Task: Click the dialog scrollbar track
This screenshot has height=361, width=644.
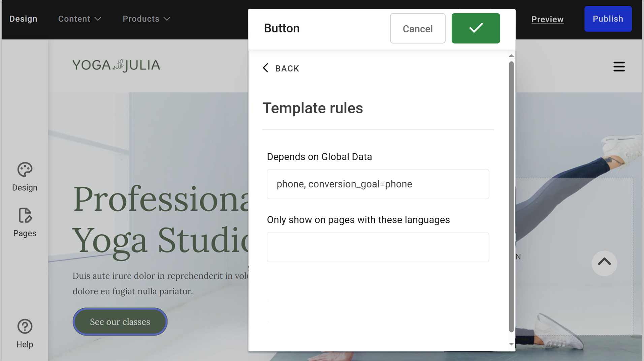Action: pos(511,199)
